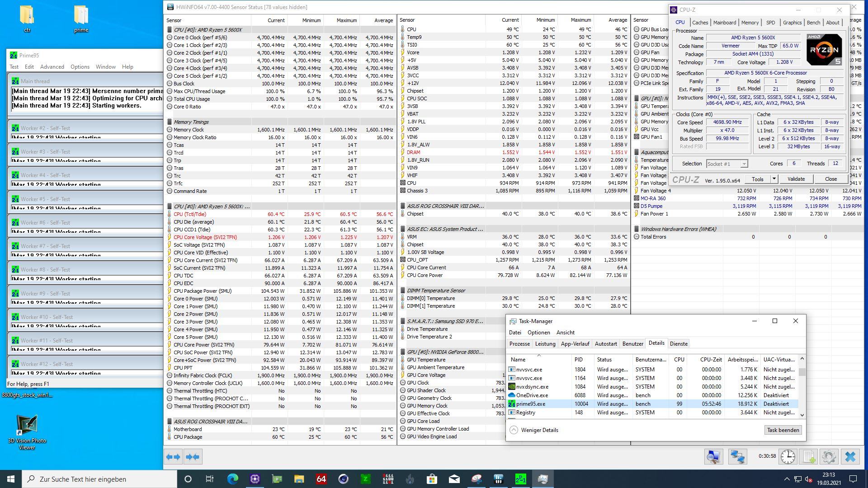Open Ansicht menu in Task-Manager
This screenshot has width=868, height=488.
pyautogui.click(x=566, y=332)
